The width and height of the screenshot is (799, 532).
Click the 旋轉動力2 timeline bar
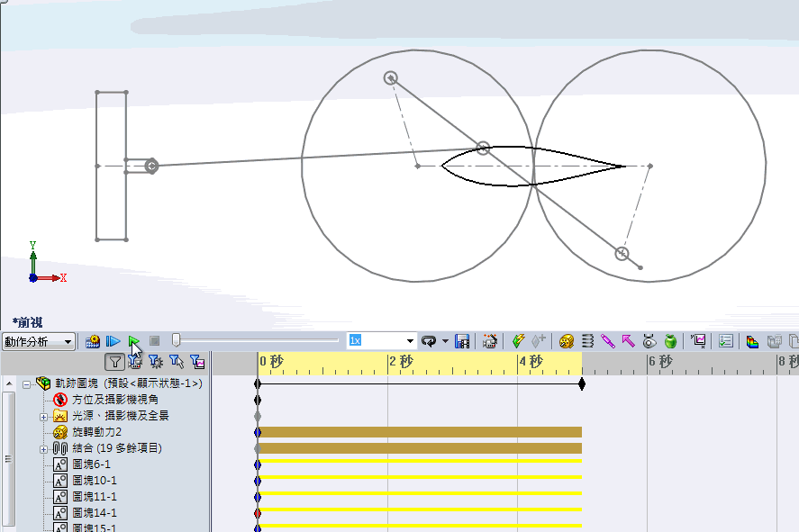click(421, 432)
